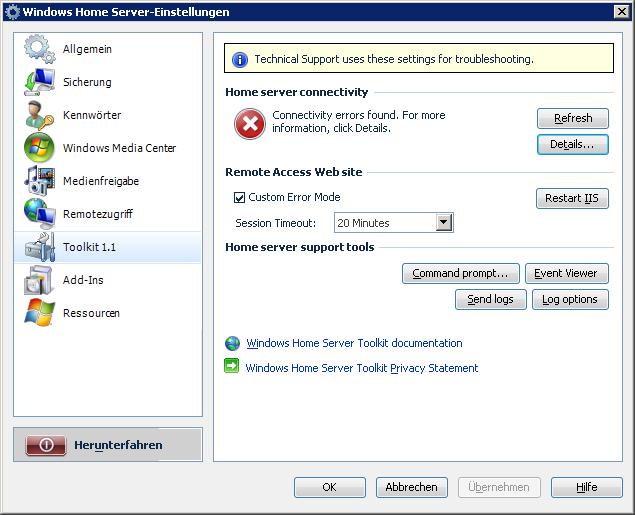Click the Medienfreigabe media icon
This screenshot has height=515, width=635.
pyautogui.click(x=39, y=181)
